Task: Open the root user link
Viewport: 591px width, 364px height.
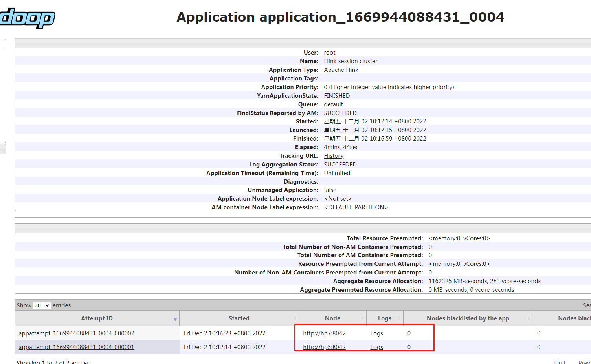Action: point(329,53)
